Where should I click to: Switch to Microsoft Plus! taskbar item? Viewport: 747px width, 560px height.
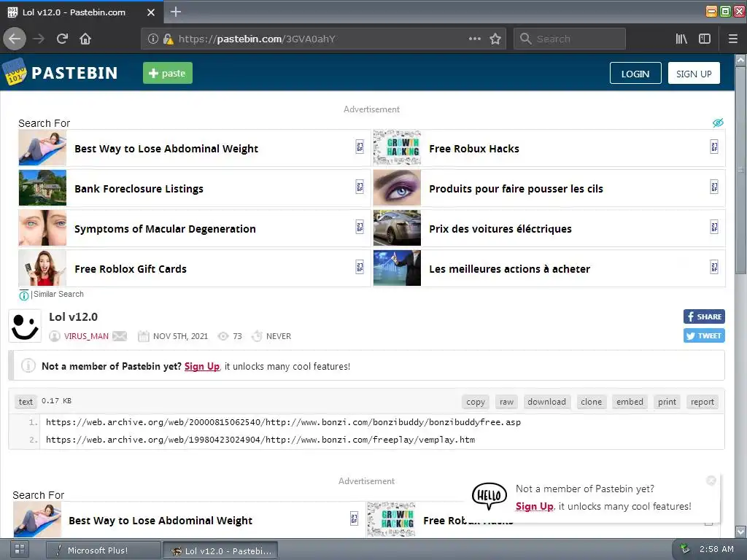click(103, 551)
